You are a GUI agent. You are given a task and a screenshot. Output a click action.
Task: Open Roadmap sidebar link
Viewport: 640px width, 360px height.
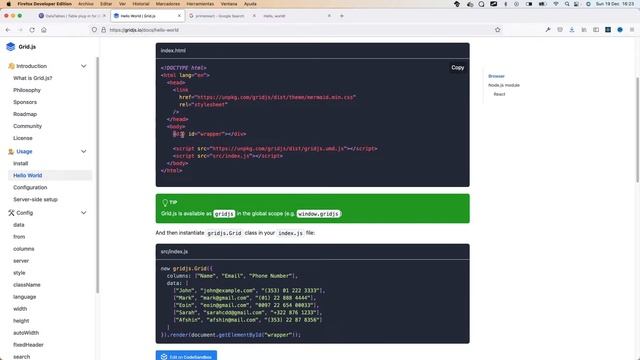(x=25, y=114)
